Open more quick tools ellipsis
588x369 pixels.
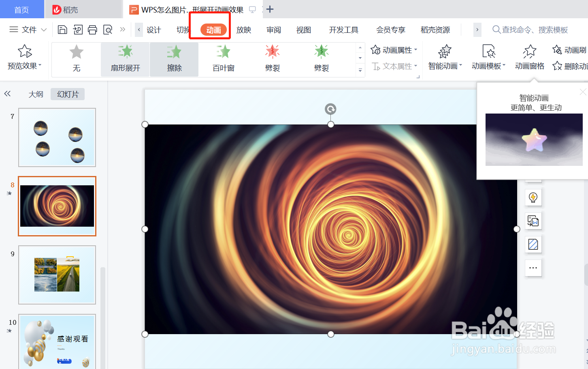pos(533,268)
